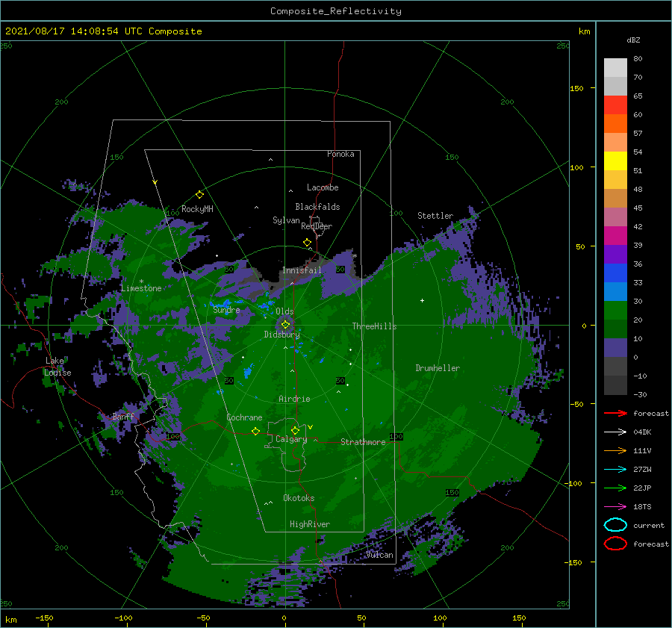Click the Stettler city label
Image resolution: width=672 pixels, height=628 pixels.
click(x=435, y=216)
